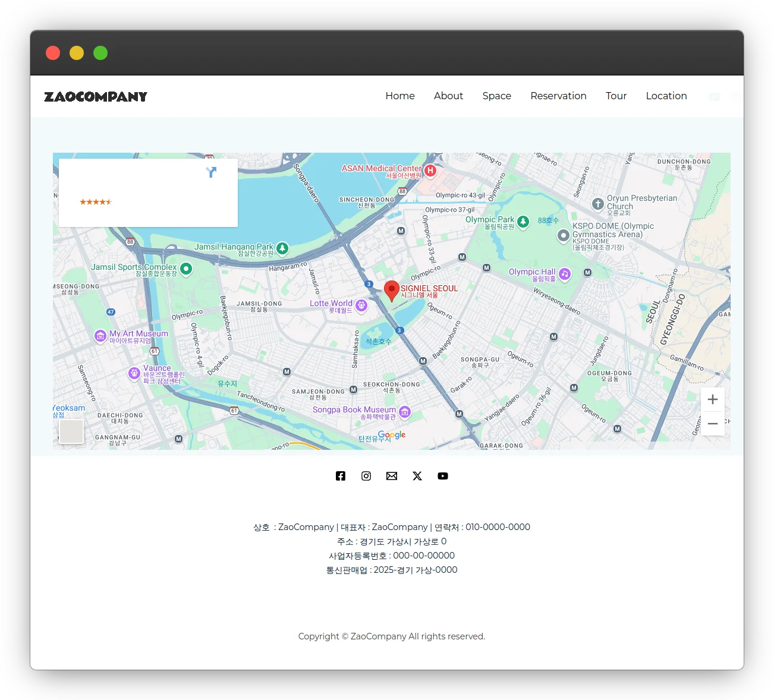Open the X (Twitter) icon in the footer
Viewport: 774px width, 700px height.
click(417, 476)
